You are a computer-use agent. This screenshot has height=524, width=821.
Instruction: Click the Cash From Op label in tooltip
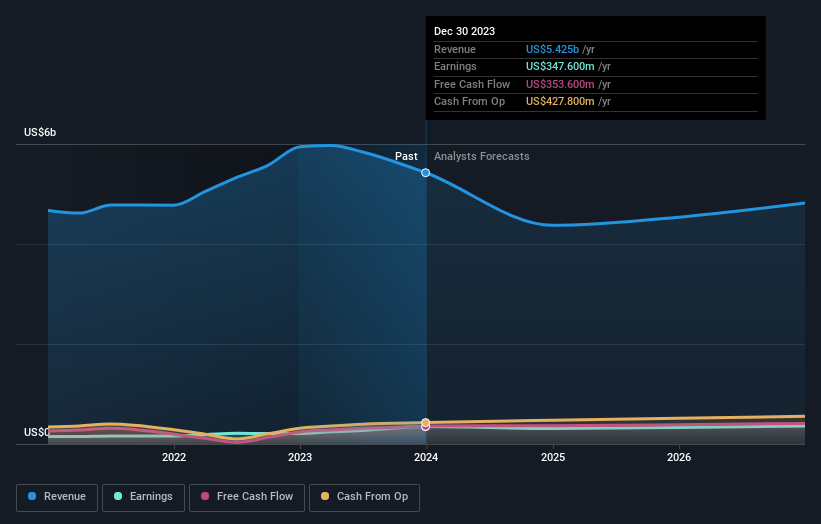[470, 102]
